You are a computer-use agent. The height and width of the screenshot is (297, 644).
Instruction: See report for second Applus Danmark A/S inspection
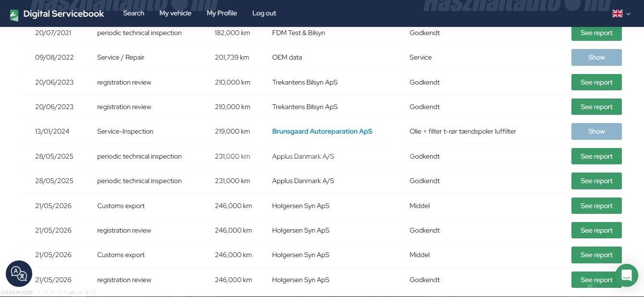tap(596, 181)
